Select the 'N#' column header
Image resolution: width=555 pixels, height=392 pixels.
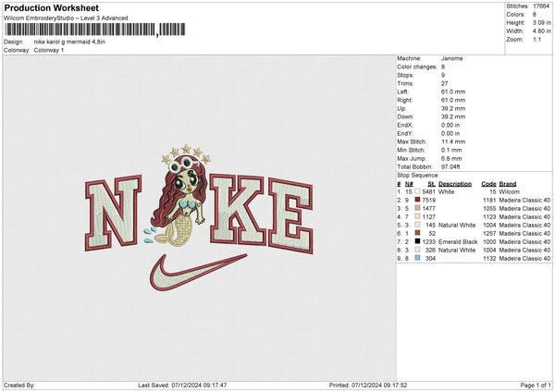(x=409, y=184)
